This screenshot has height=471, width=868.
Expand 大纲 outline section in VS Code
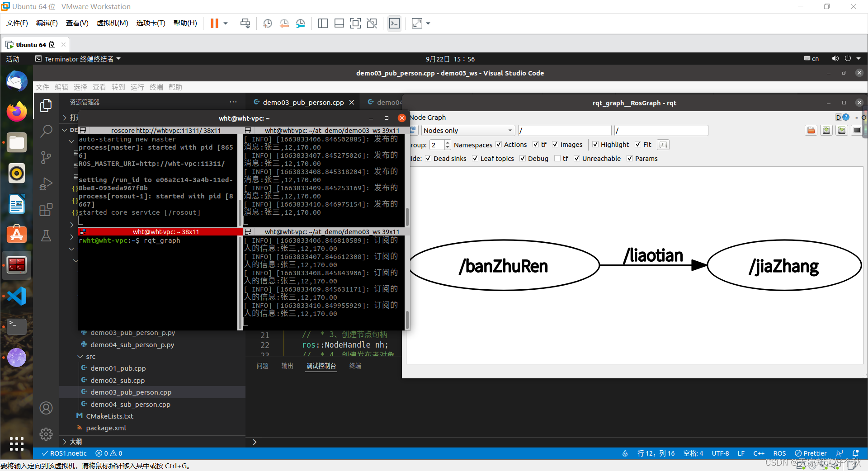pos(65,442)
